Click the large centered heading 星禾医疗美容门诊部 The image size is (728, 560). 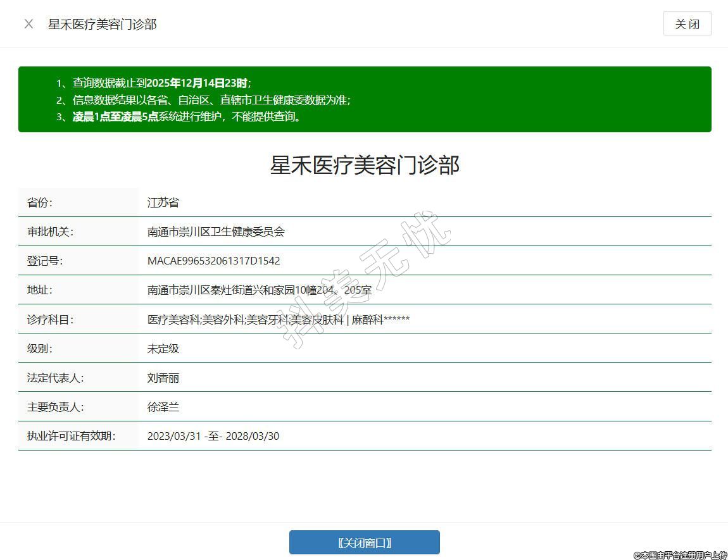tap(365, 165)
